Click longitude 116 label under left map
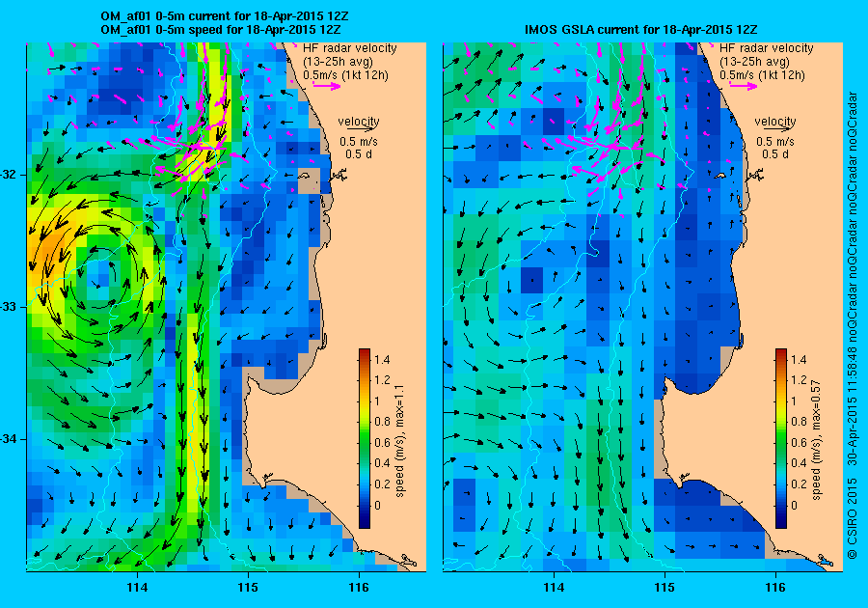 coord(359,588)
